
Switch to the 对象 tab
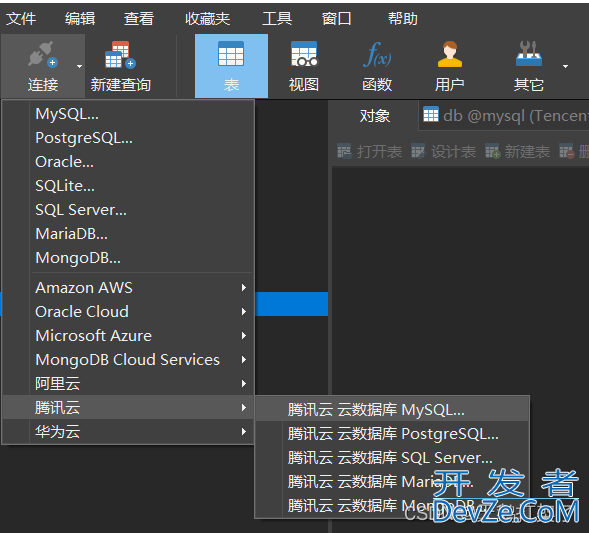click(375, 116)
